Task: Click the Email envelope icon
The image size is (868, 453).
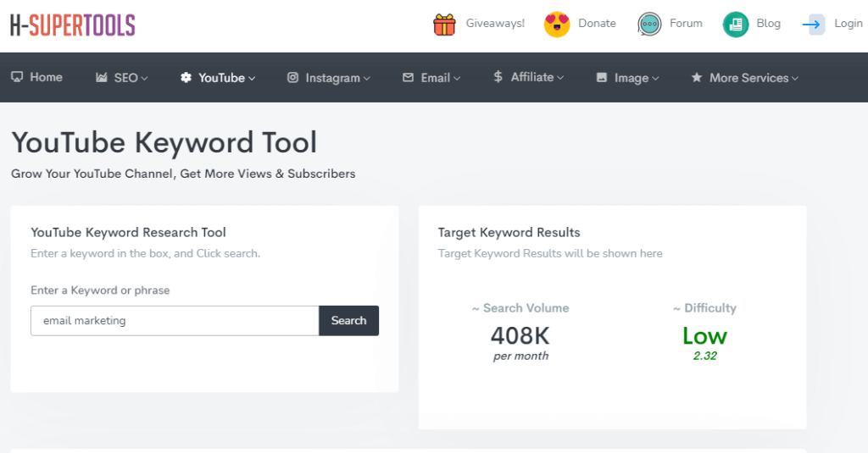Action: click(408, 77)
